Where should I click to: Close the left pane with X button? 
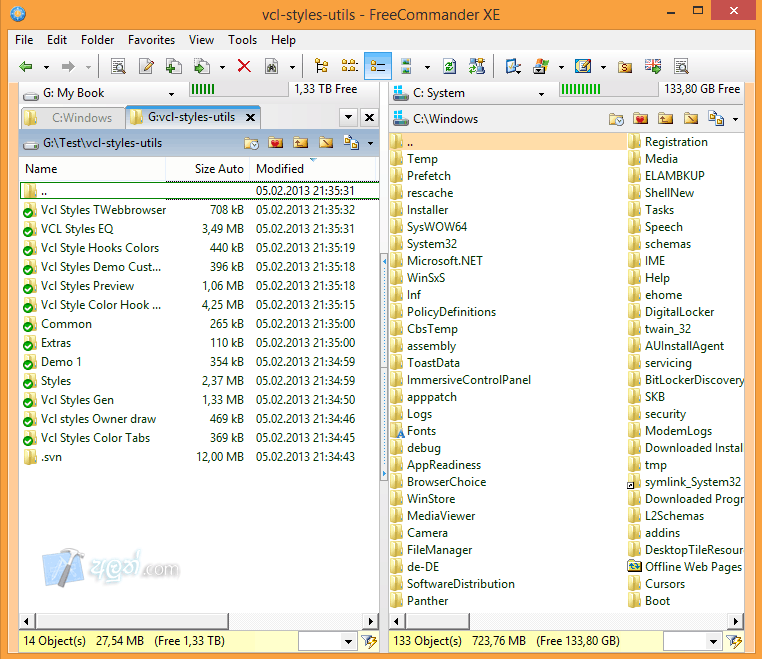369,117
